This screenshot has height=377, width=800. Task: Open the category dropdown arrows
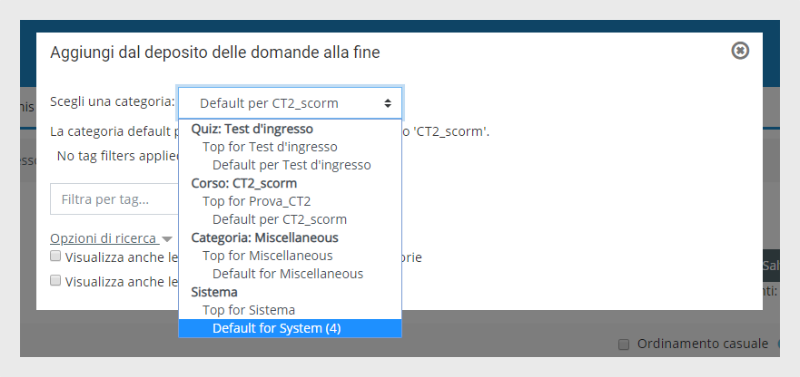pyautogui.click(x=388, y=104)
